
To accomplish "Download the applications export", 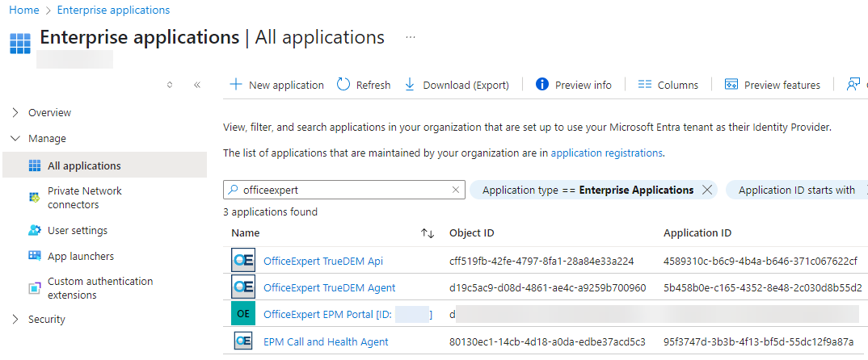I will click(x=457, y=85).
